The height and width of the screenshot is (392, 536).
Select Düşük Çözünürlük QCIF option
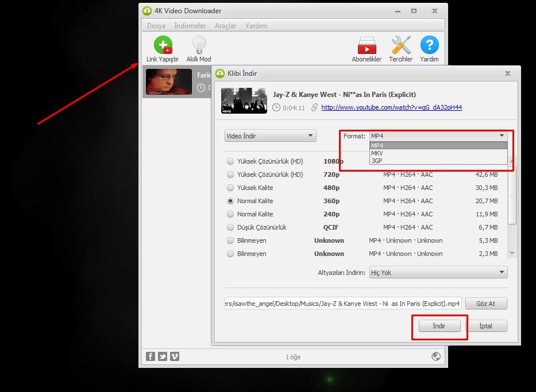click(x=230, y=227)
